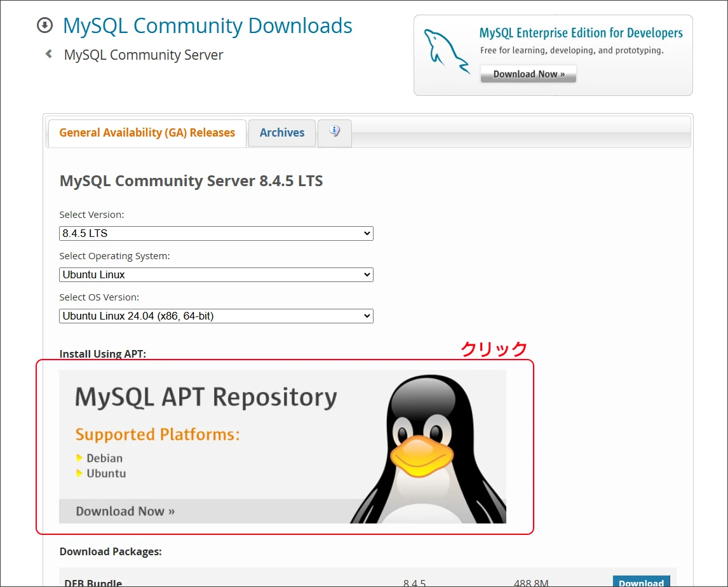Screen dimensions: 728x587
Task: Click the Free for learning tagline text
Action: (572, 50)
